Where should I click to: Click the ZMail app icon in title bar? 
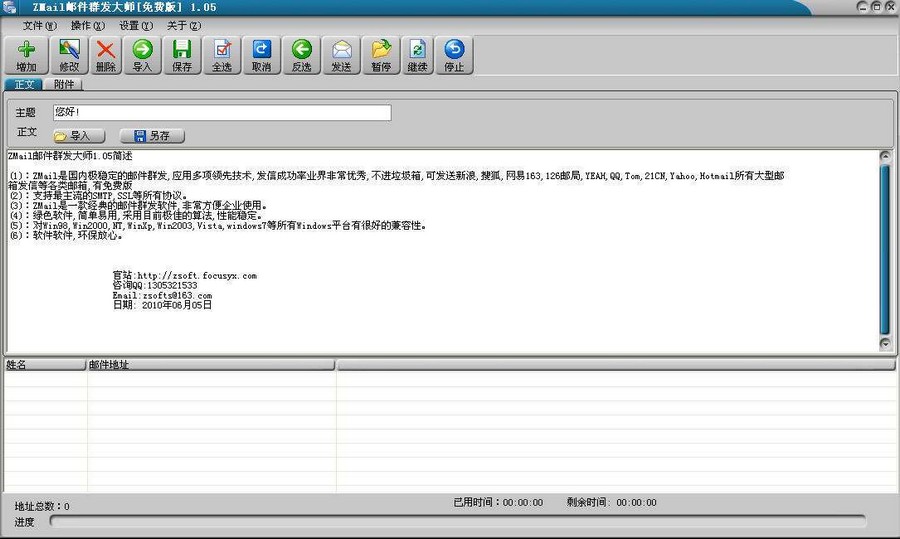tap(9, 7)
